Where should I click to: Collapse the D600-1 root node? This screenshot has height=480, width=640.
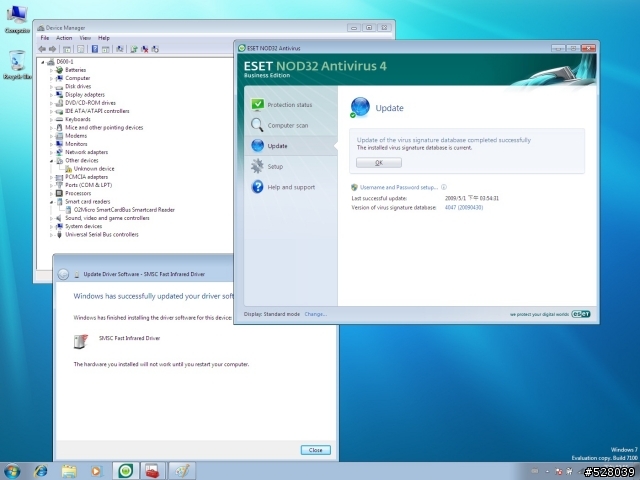[42, 62]
